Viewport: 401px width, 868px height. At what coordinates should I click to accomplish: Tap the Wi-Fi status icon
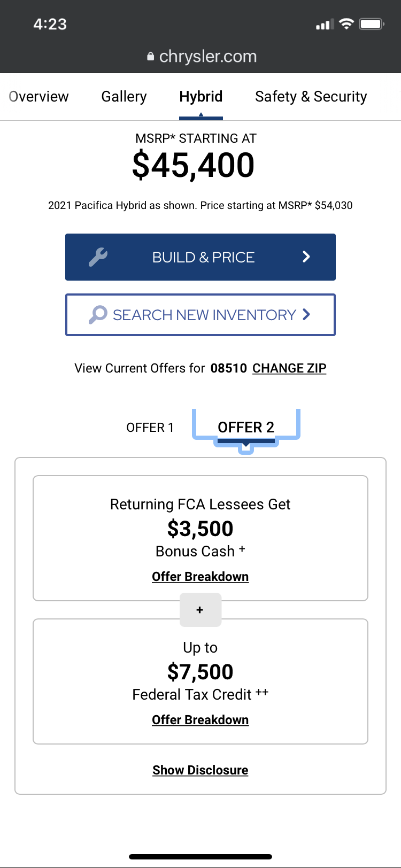(347, 24)
